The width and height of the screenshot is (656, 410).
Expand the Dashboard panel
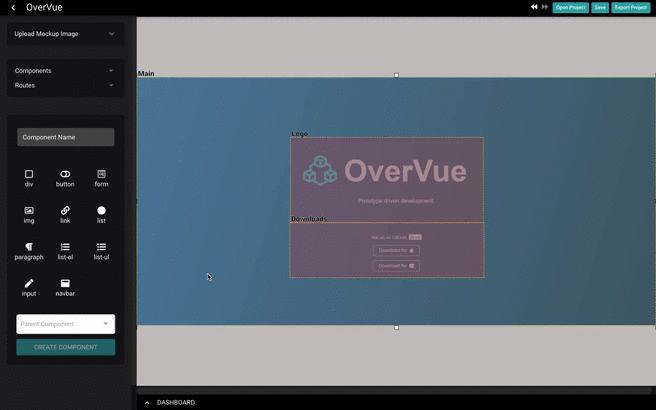147,402
